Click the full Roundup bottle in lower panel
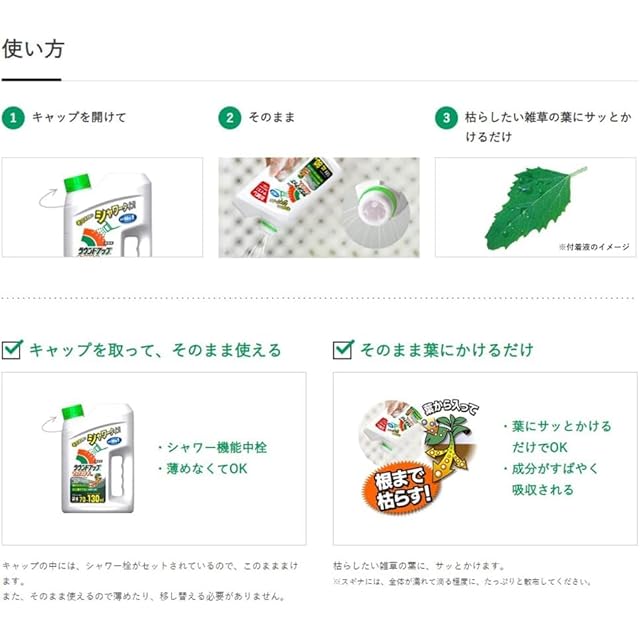The width and height of the screenshot is (640, 640). 97,458
